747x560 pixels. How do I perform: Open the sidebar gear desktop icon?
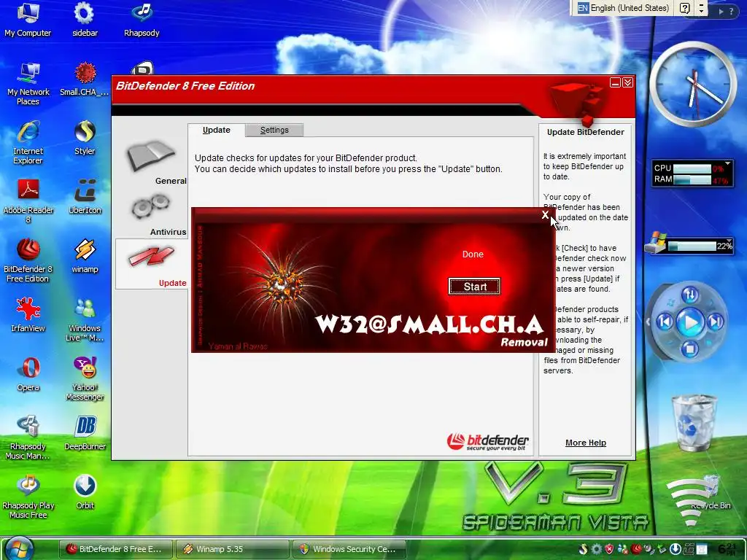click(x=85, y=20)
